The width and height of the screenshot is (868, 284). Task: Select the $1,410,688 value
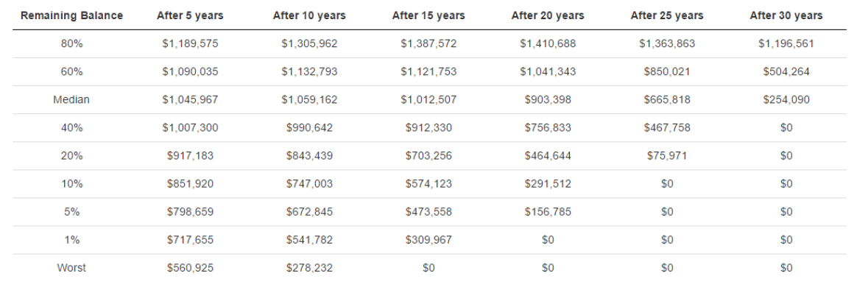[x=548, y=43]
